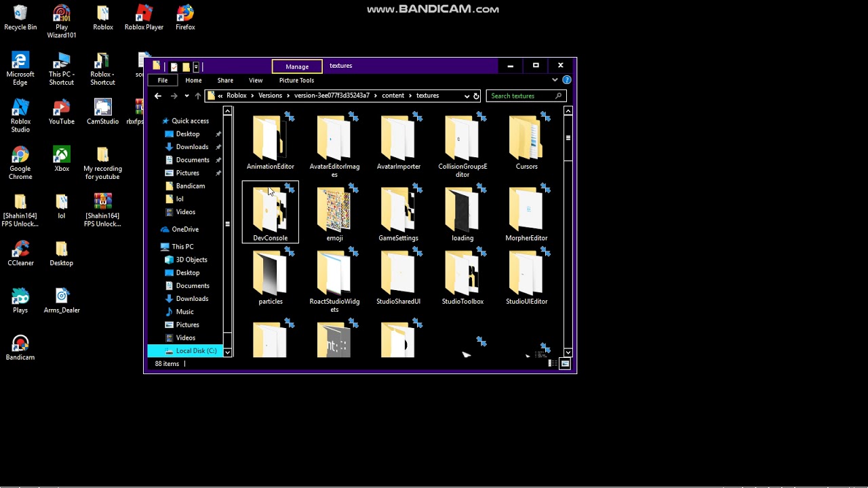
Task: Open Customize Quick Access Toolbar dropdown
Action: point(196,66)
